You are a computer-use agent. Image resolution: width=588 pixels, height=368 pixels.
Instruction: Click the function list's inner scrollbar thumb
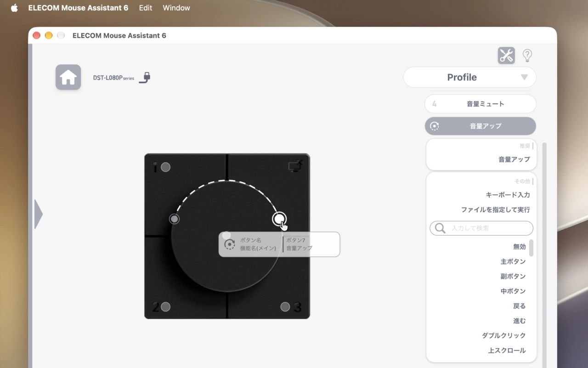pyautogui.click(x=531, y=248)
